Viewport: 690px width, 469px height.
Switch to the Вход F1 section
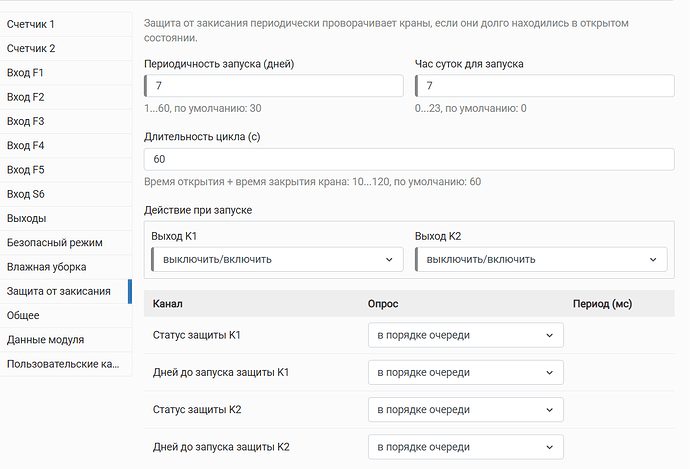point(66,73)
